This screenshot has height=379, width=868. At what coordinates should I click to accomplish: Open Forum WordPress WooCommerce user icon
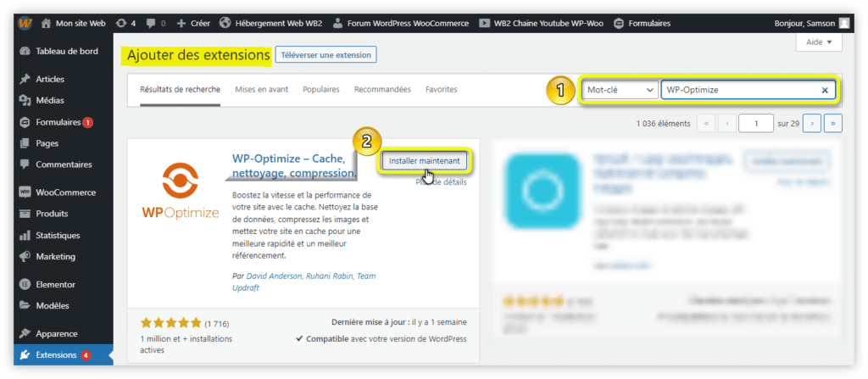tap(338, 24)
